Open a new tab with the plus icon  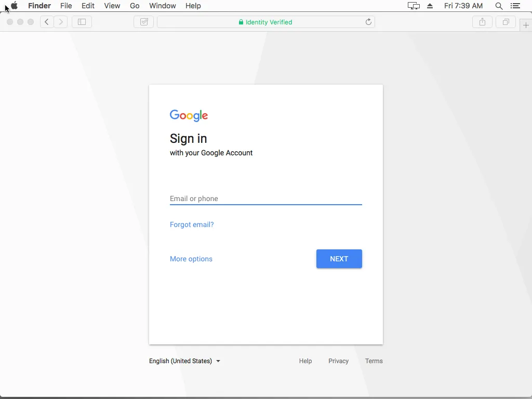[526, 24]
